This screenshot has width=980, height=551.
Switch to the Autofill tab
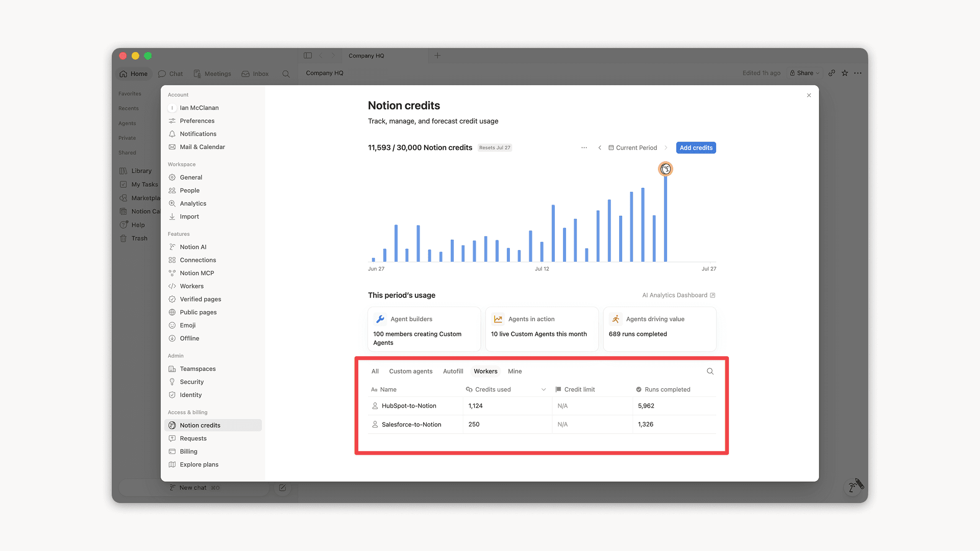coord(453,371)
